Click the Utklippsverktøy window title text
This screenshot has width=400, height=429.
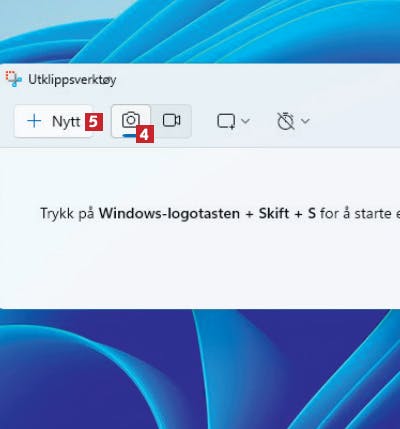click(72, 80)
